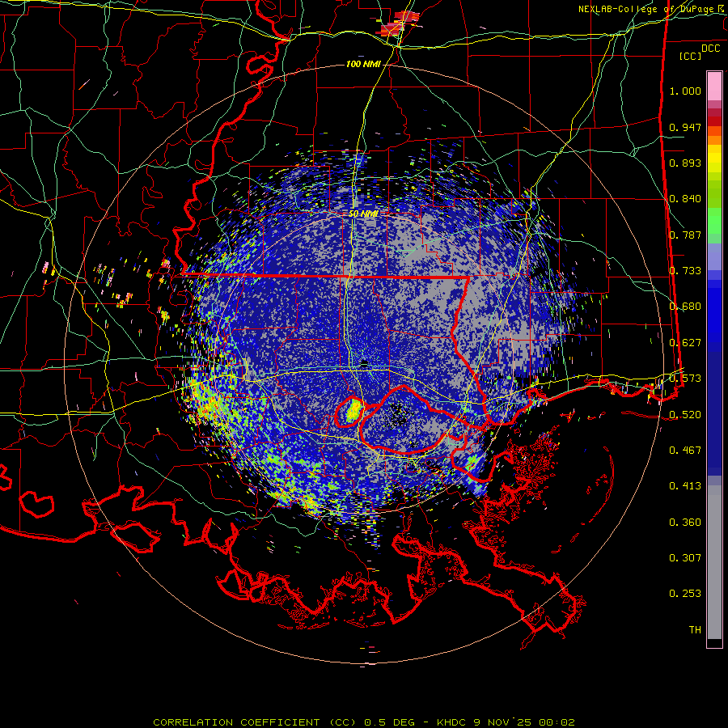
Task: Click the 0.467 scale value
Action: tap(685, 451)
